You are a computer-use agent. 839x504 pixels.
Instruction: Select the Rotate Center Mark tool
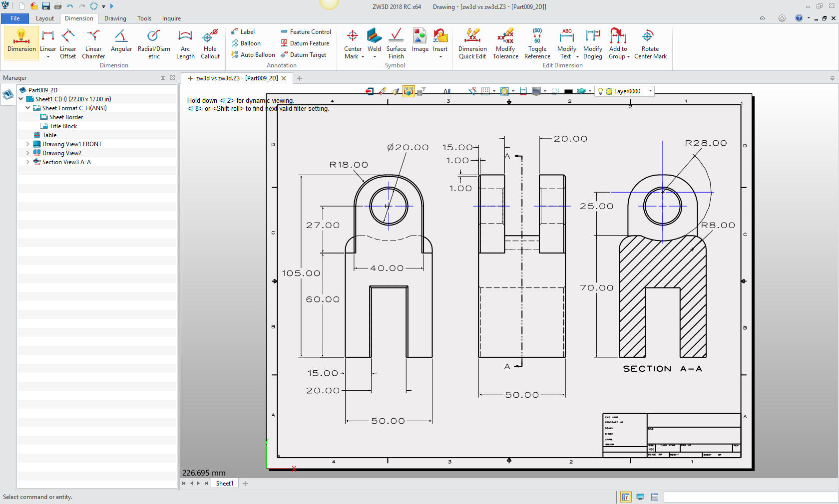click(x=650, y=44)
